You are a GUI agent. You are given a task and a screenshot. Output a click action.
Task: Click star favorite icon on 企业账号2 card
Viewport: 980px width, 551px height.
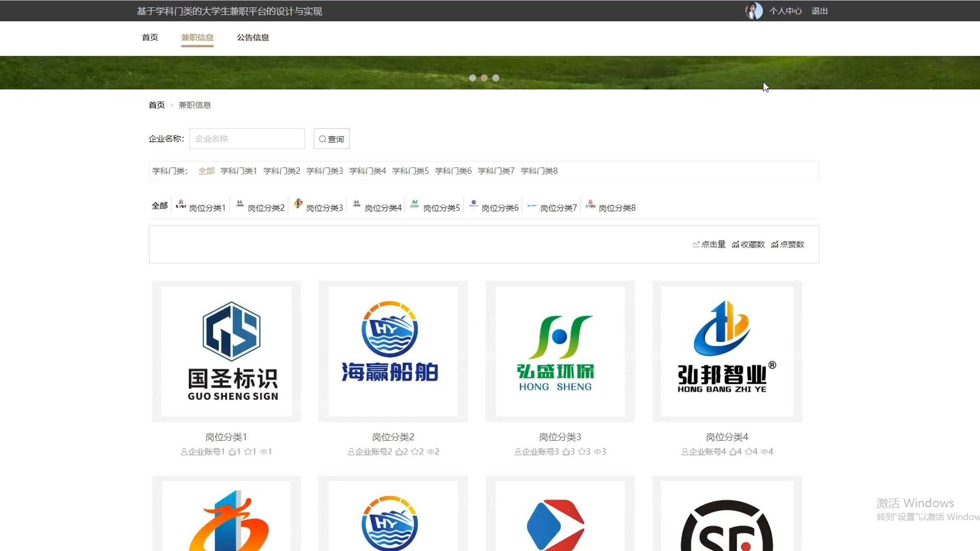point(414,452)
